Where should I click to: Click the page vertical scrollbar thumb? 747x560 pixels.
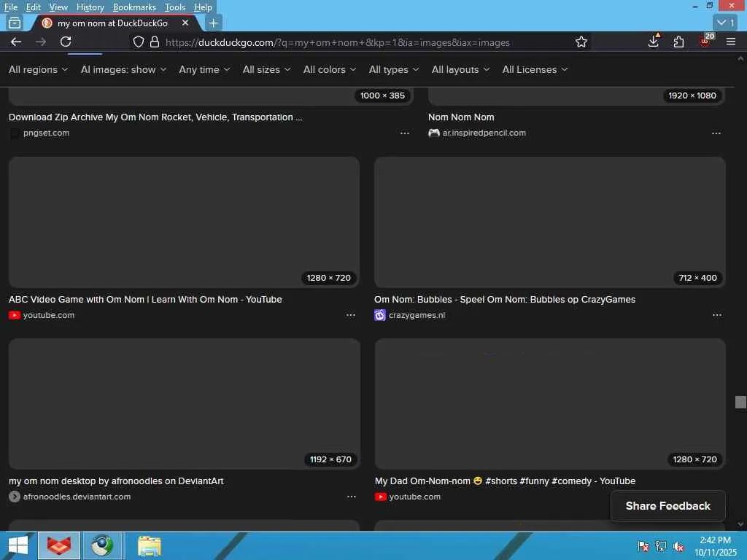[x=740, y=402]
